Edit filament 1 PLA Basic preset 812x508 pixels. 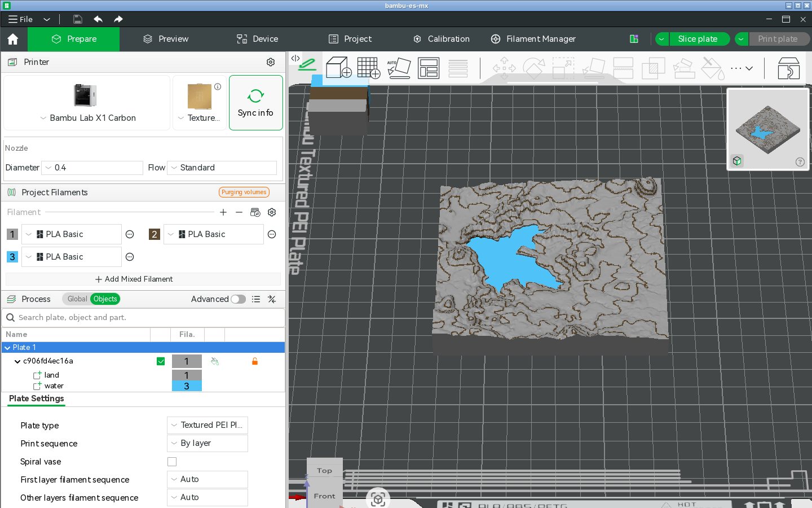tap(130, 234)
